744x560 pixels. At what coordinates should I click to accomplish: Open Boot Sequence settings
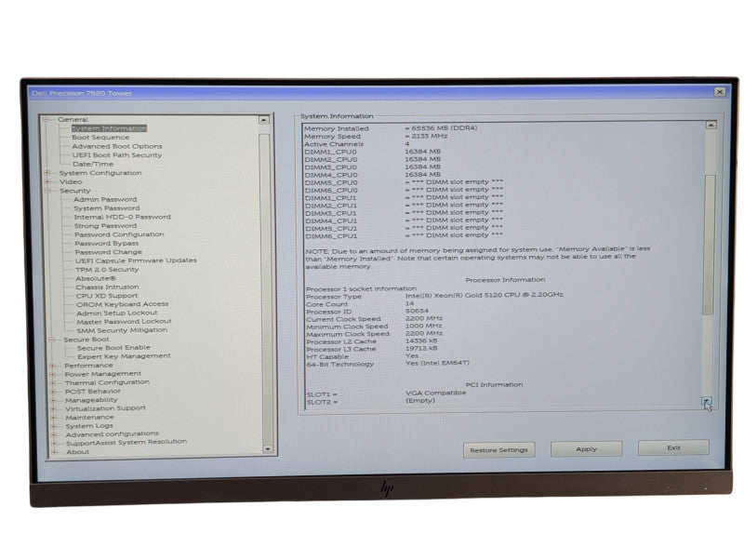click(100, 138)
